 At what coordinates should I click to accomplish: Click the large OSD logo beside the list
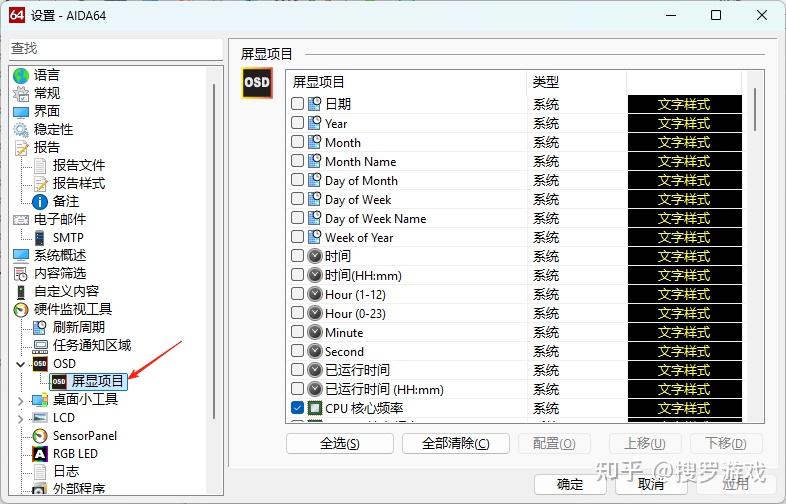[x=257, y=82]
